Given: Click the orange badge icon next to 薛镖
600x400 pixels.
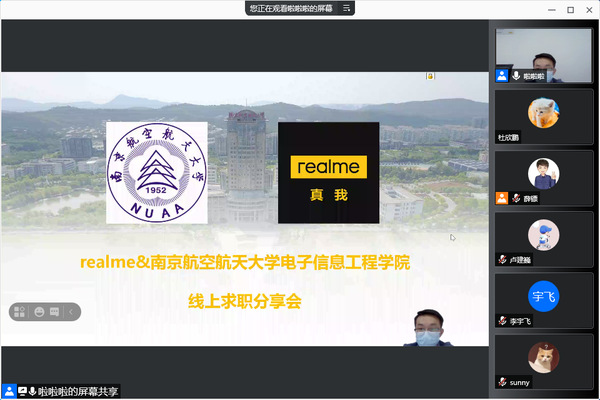Looking at the screenshot, I should (502, 198).
